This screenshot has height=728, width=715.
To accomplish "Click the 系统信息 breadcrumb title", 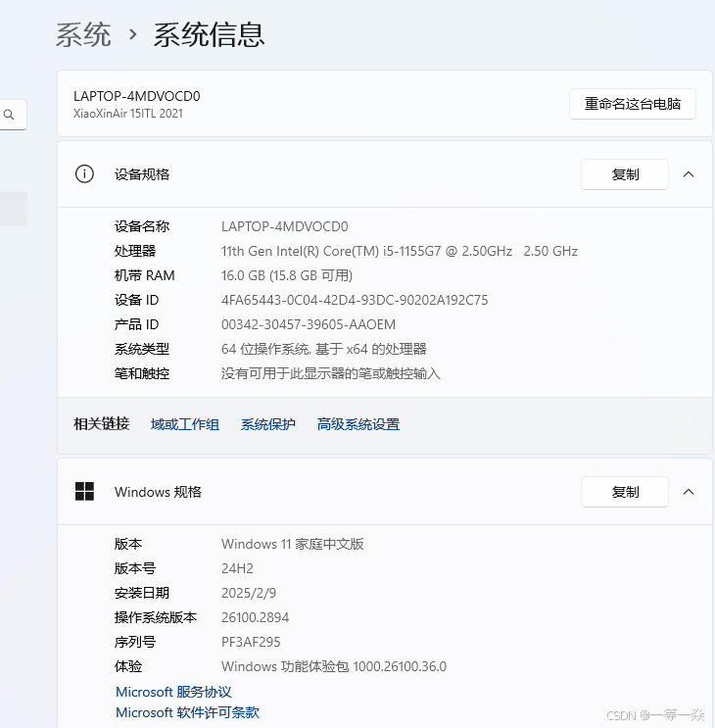I will point(209,34).
